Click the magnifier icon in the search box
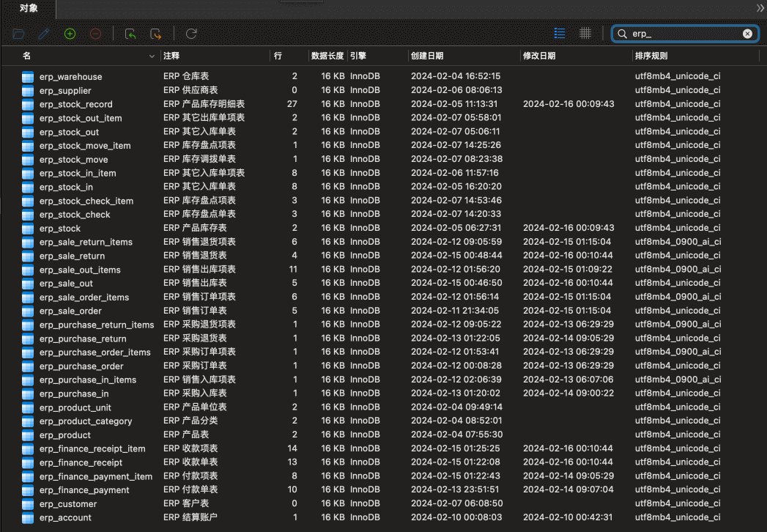 click(x=621, y=33)
